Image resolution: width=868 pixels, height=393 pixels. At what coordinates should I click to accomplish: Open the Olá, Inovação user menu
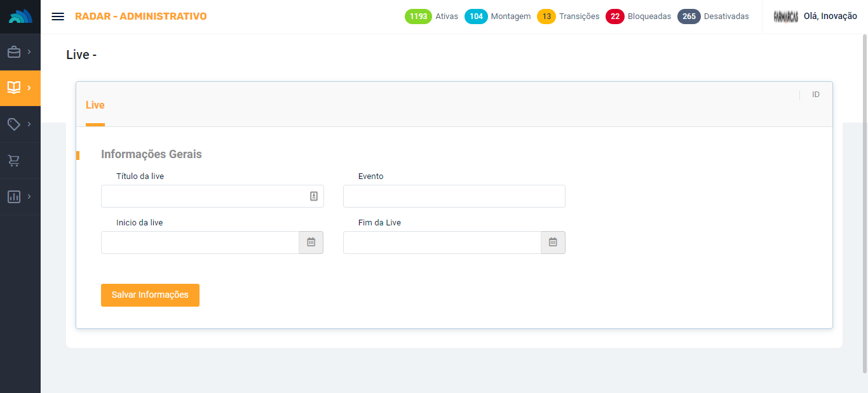830,17
